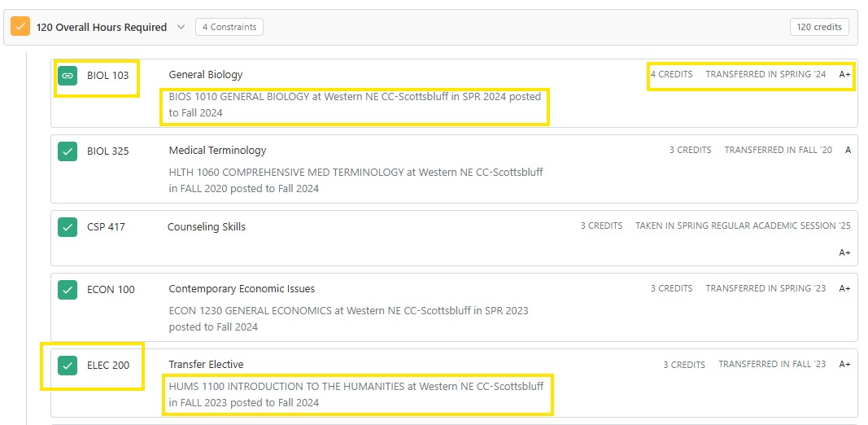
Task: Click the green checkmark icon for CSP 417
Action: click(68, 226)
